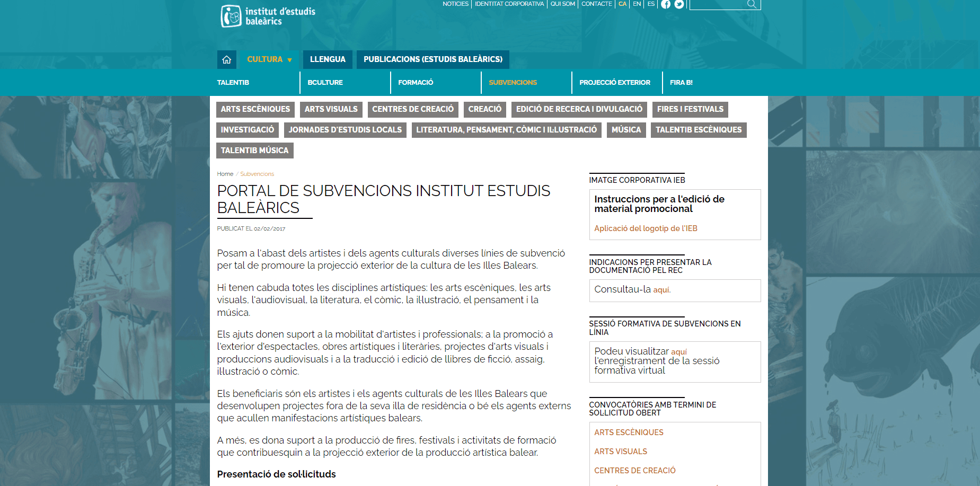Viewport: 980px width, 486px height.
Task: Click EDICIÓ DE RECERCA I DIVULGACIÓ tag
Action: [579, 109]
